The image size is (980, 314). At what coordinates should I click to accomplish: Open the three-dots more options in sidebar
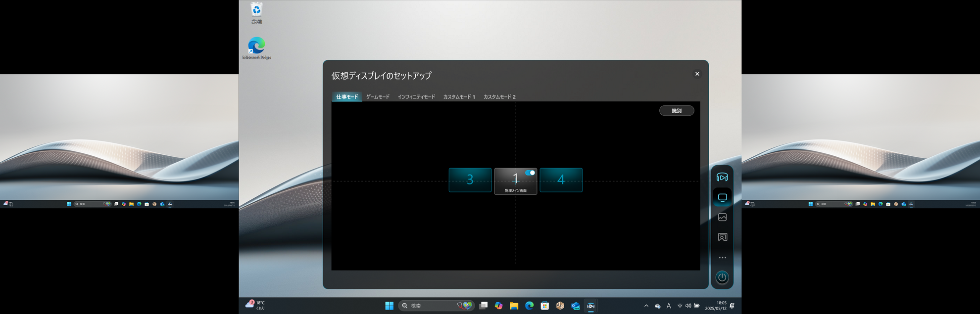[x=722, y=258]
